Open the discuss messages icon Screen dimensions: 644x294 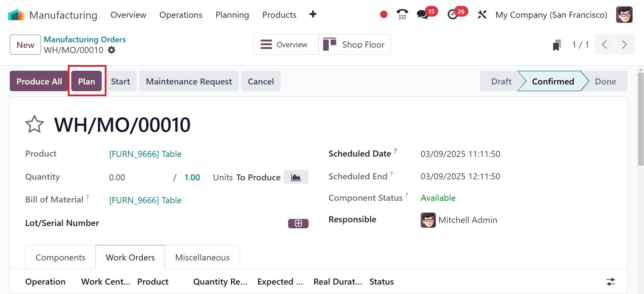tap(422, 15)
